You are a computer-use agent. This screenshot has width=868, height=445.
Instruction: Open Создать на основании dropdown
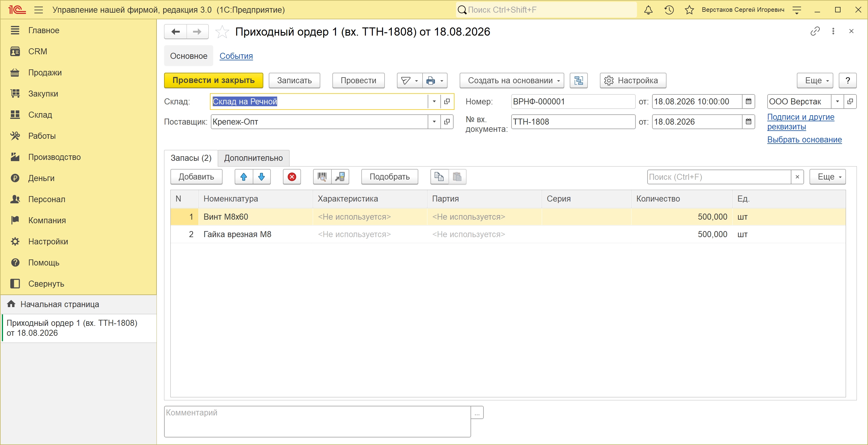click(512, 81)
